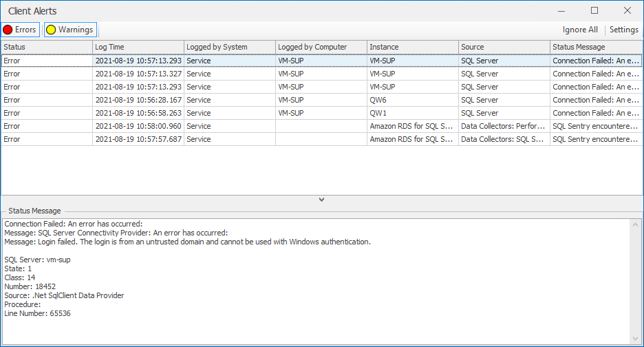
Task: Select row logged at 10:56:28.167
Action: pos(321,100)
